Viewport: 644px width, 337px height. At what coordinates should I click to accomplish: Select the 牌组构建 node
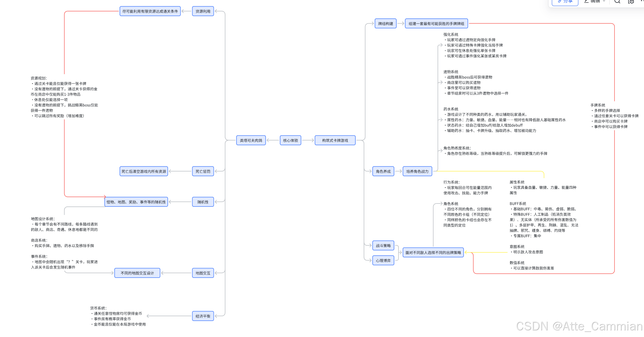pyautogui.click(x=386, y=24)
